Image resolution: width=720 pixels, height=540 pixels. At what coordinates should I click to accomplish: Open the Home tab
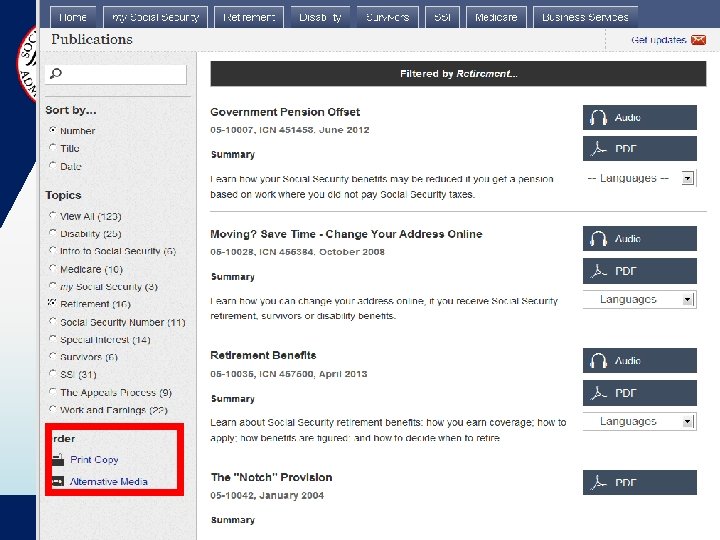click(73, 17)
